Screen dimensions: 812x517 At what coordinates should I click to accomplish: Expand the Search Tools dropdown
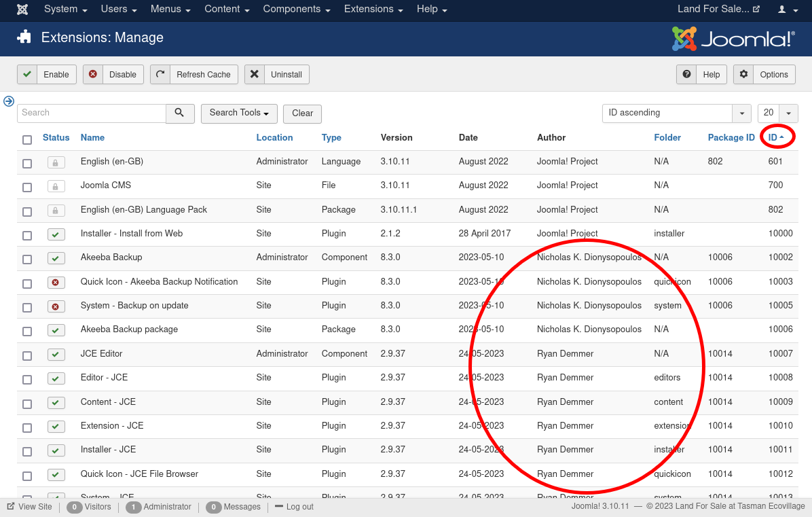coord(239,113)
